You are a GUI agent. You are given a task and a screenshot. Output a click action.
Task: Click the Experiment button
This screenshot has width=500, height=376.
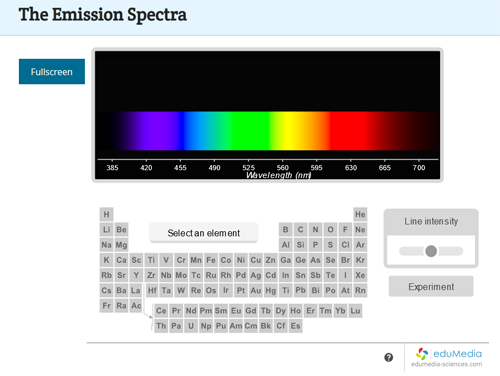[x=431, y=286]
